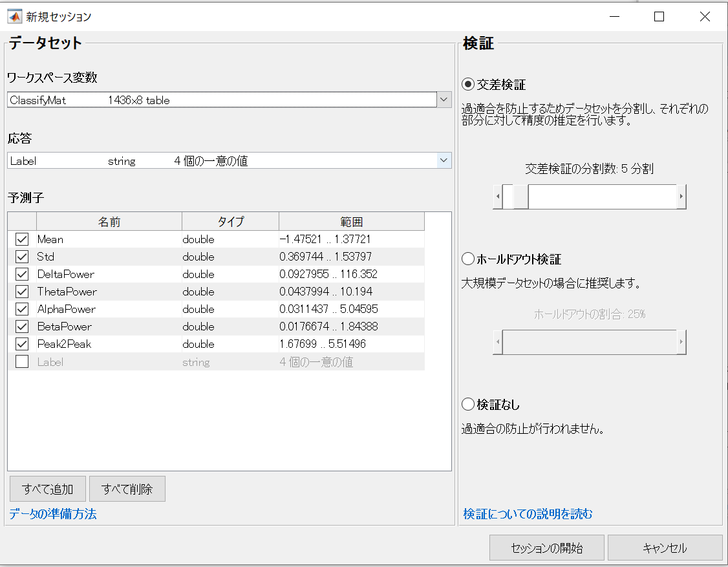
Task: Open the データの準備方法 link
Action: click(53, 513)
